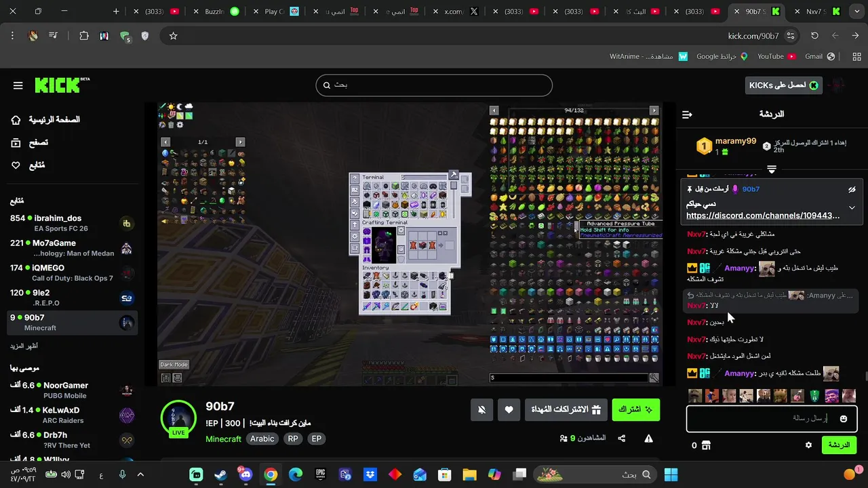Click the 90b7 live avatar
Image resolution: width=868 pixels, height=488 pixels.
178,419
